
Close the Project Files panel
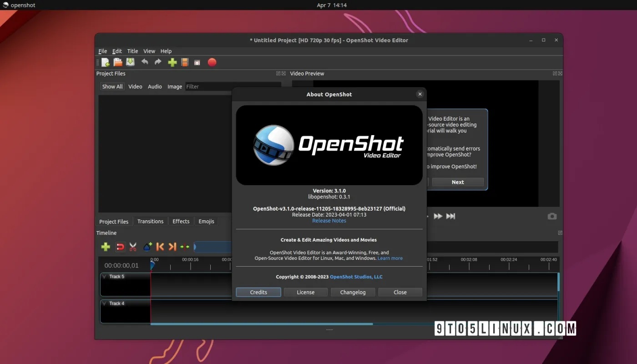283,73
